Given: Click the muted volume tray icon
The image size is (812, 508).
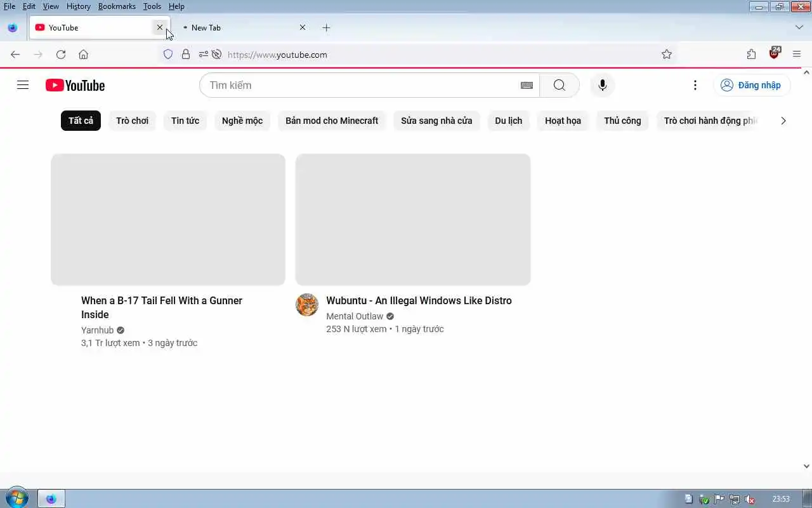Looking at the screenshot, I should tap(750, 499).
